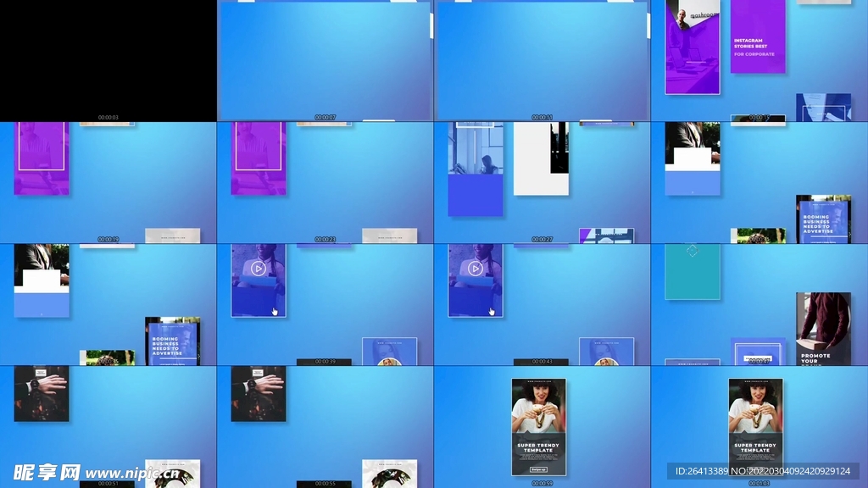Open the Promote Your story card

pos(822,329)
